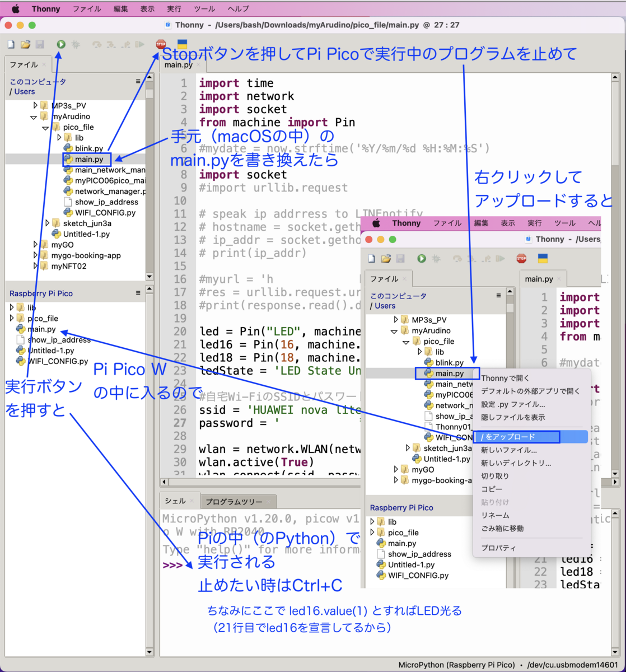Click green Run icon in inset Thonny window

(422, 258)
